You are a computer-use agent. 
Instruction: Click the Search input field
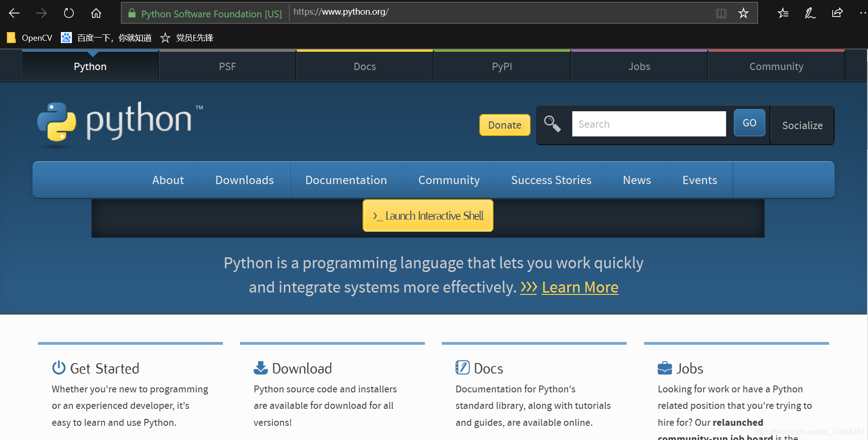click(x=649, y=124)
